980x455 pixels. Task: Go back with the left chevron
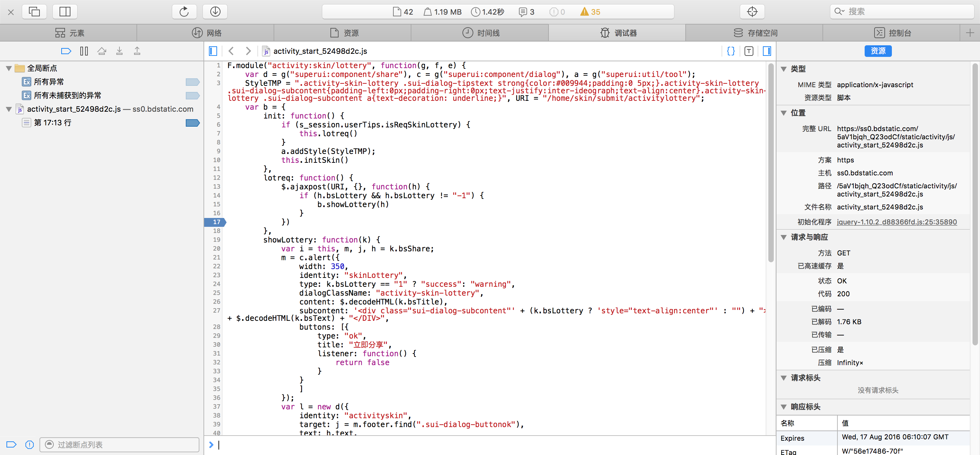[231, 51]
